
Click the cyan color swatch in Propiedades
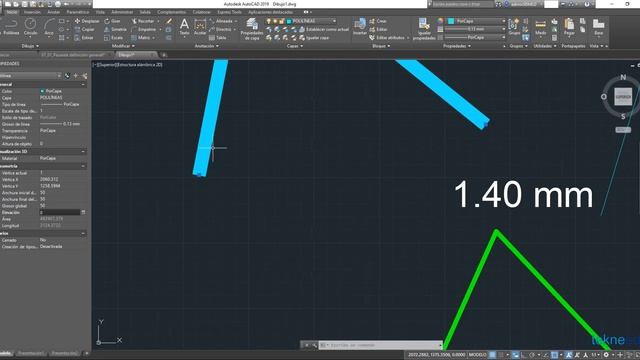point(451,21)
